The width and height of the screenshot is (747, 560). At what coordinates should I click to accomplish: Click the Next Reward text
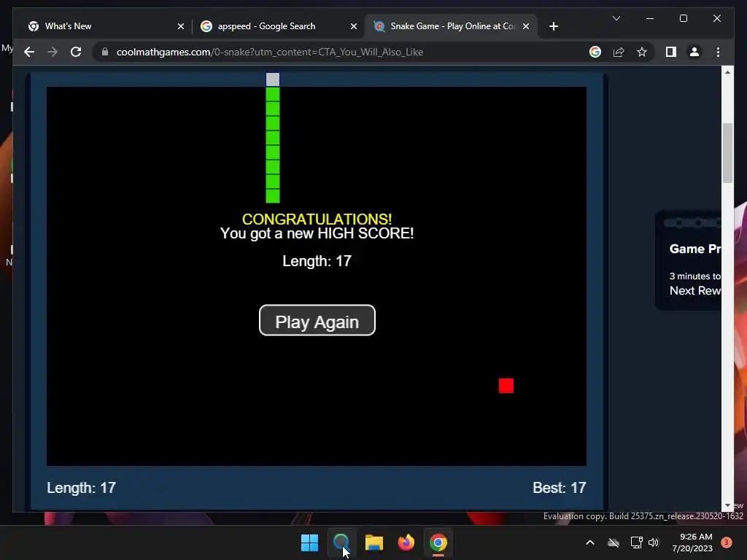point(695,290)
